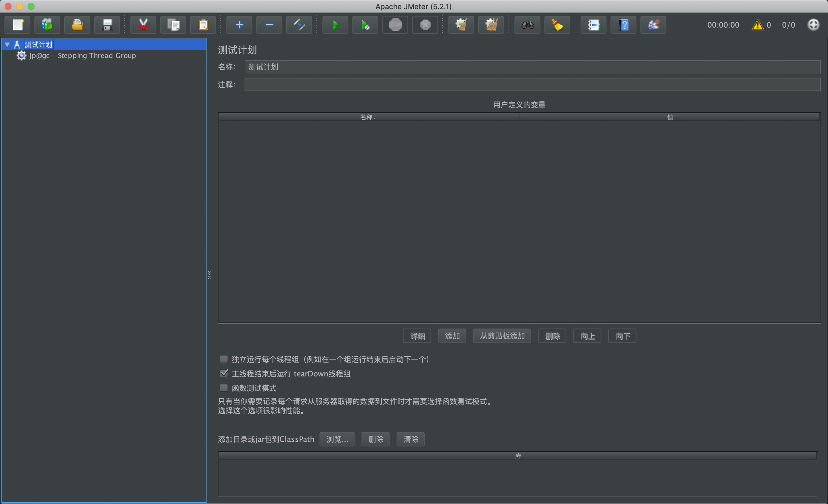
Task: Click the yellow warning log indicator
Action: (758, 25)
